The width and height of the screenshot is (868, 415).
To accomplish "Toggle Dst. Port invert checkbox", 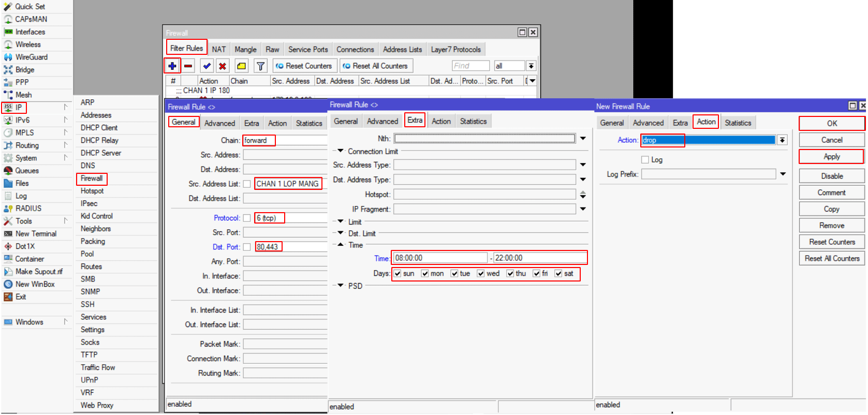I will click(x=247, y=247).
